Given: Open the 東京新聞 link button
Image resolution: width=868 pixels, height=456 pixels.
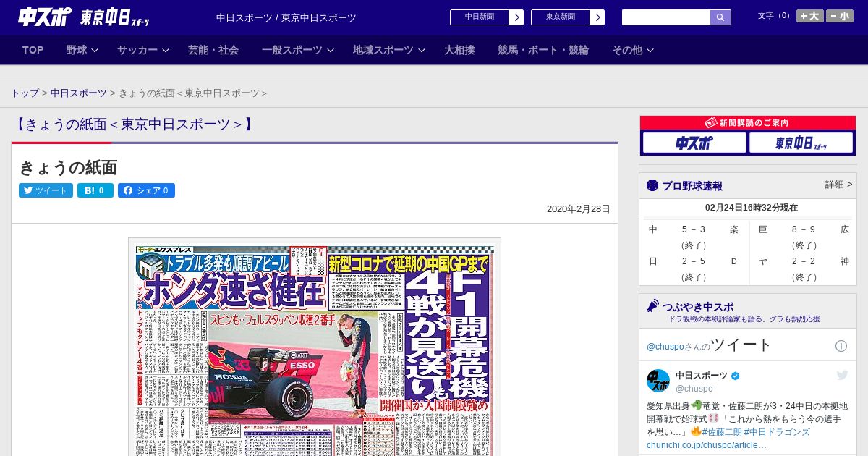Looking at the screenshot, I should coord(561,17).
